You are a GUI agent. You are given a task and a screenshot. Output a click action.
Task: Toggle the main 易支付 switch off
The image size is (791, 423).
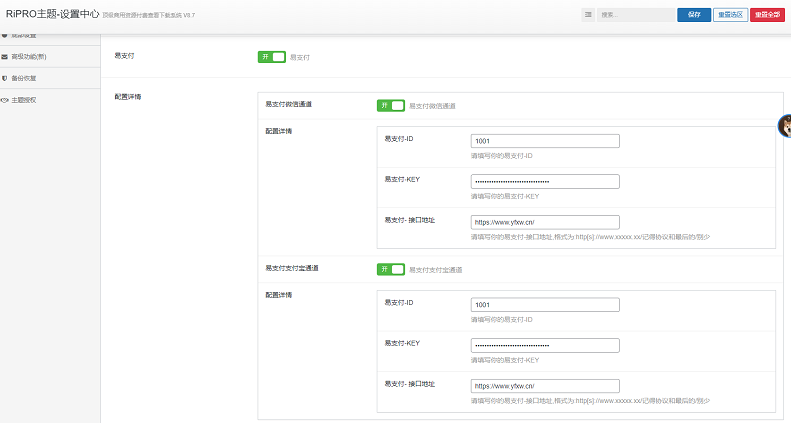tap(272, 57)
